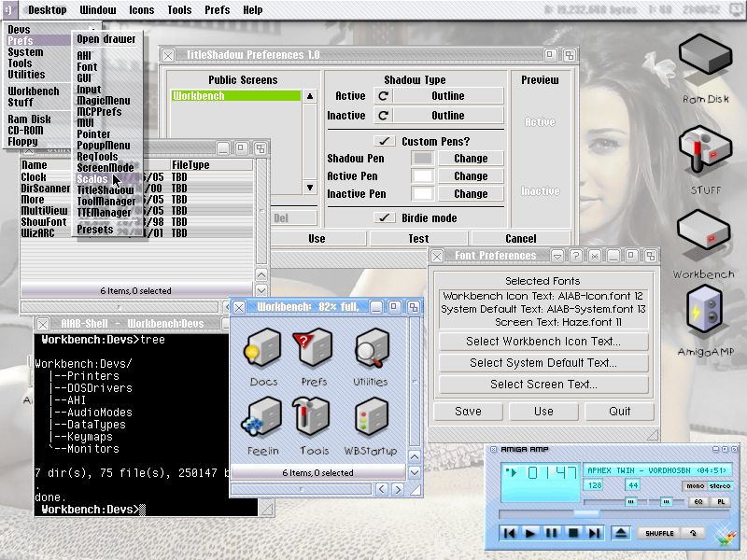The height and width of the screenshot is (560, 747).
Task: Toggle the Birdie mode checkbox
Action: [384, 218]
